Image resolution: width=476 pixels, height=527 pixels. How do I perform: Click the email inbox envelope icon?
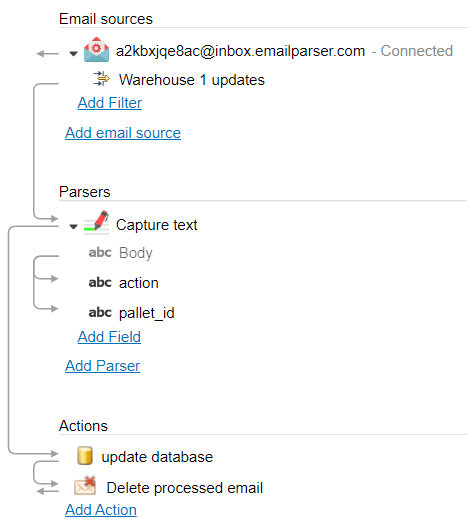click(x=96, y=50)
